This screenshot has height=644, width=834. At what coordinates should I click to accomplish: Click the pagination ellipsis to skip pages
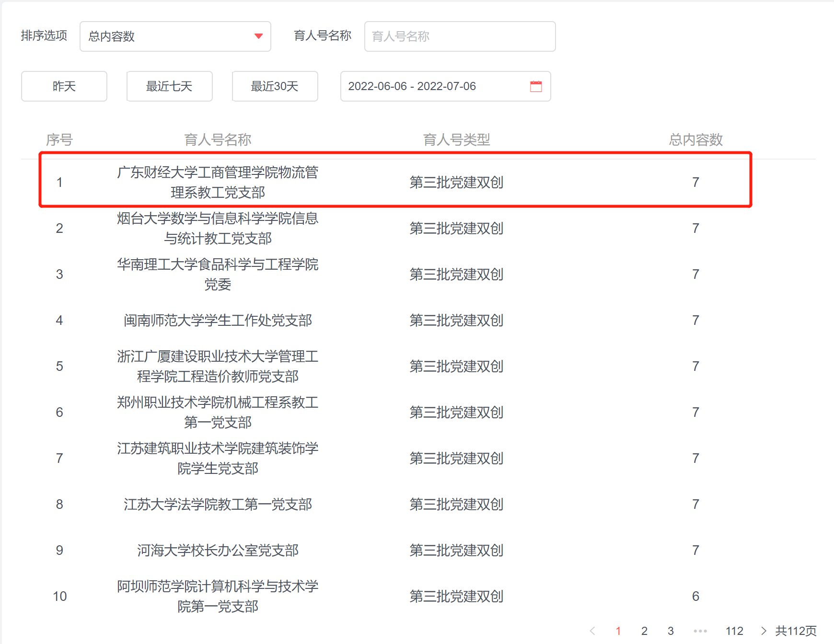700,631
